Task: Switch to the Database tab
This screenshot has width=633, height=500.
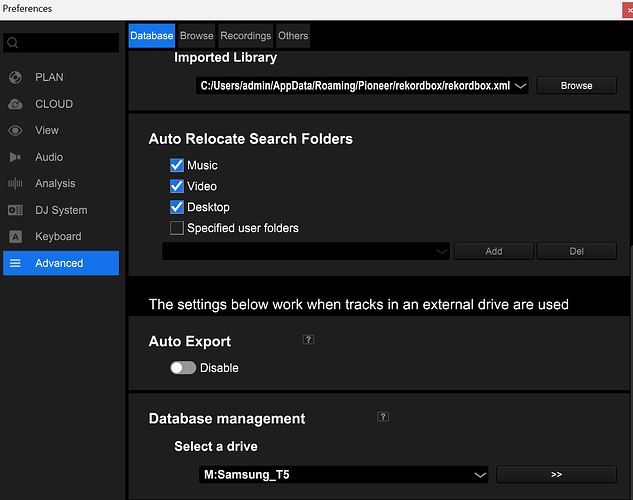Action: [152, 36]
